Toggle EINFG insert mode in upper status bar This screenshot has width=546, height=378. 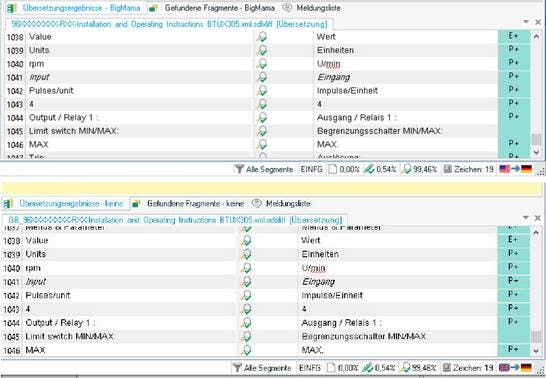(x=312, y=170)
